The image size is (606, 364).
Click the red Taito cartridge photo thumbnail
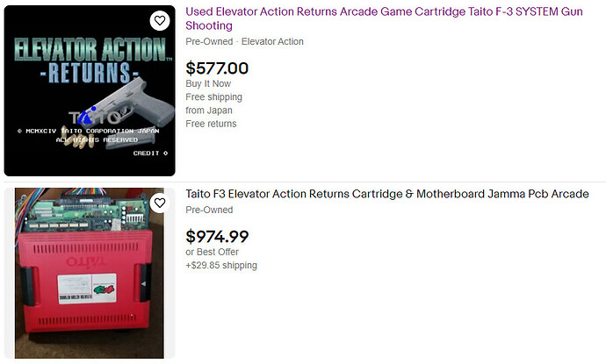point(90,273)
